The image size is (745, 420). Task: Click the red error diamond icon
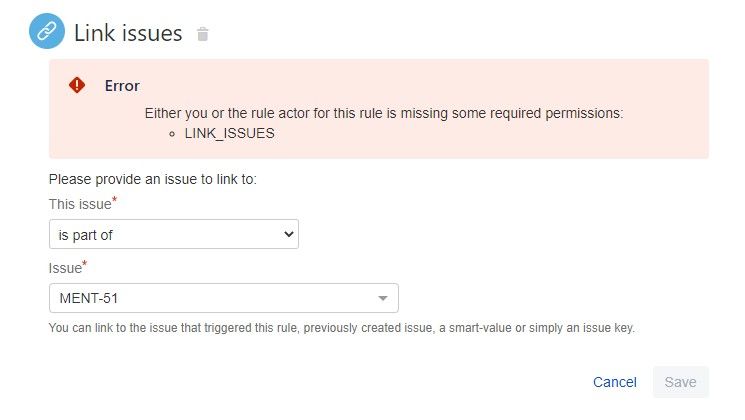click(77, 85)
